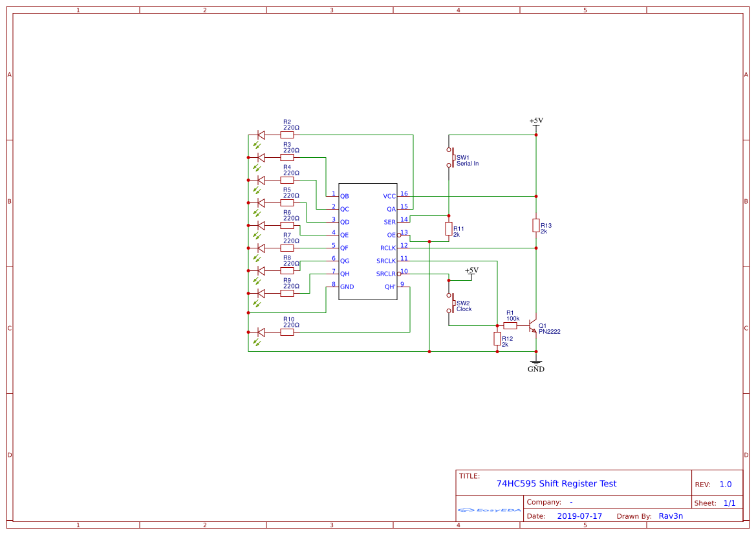The width and height of the screenshot is (756, 535).
Task: Select the R2 220Ω resistor symbol
Action: coord(287,135)
